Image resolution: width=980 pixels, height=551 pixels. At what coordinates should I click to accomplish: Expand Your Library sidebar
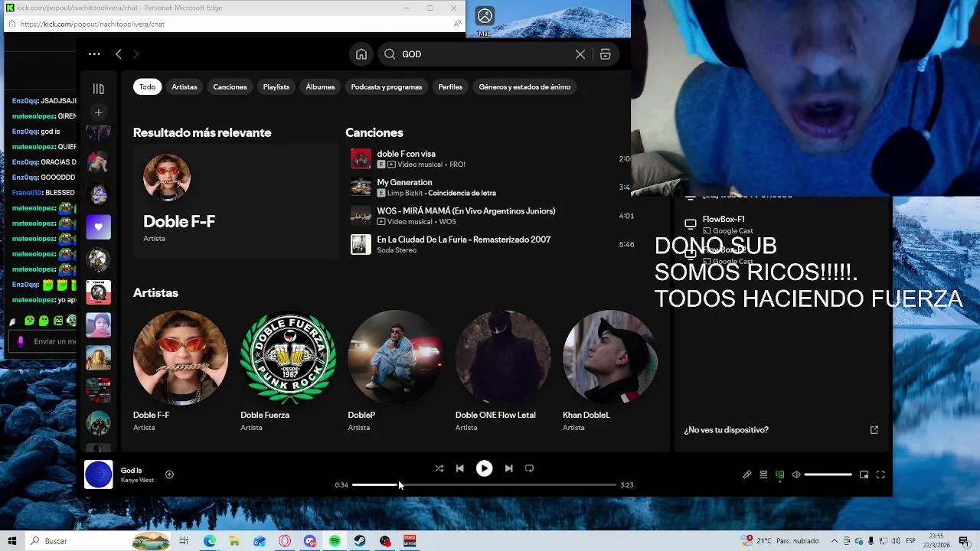(x=98, y=89)
